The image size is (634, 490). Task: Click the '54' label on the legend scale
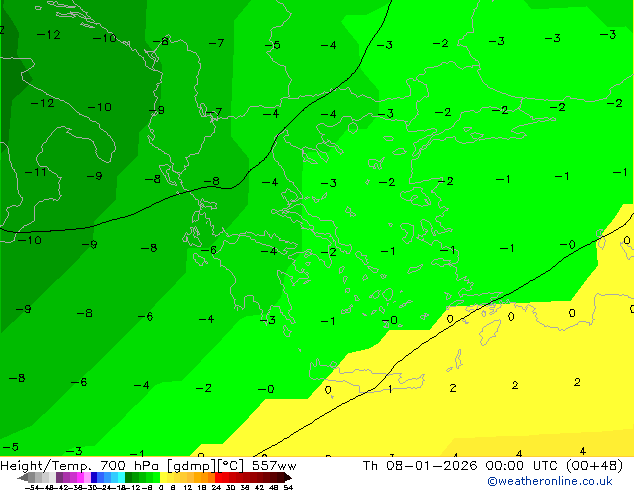pyautogui.click(x=287, y=487)
